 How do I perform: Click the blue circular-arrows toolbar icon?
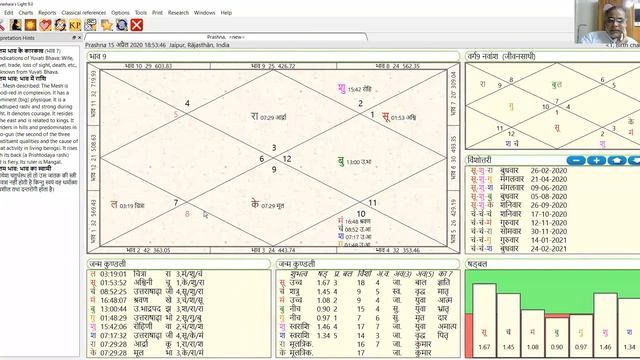(x=122, y=25)
